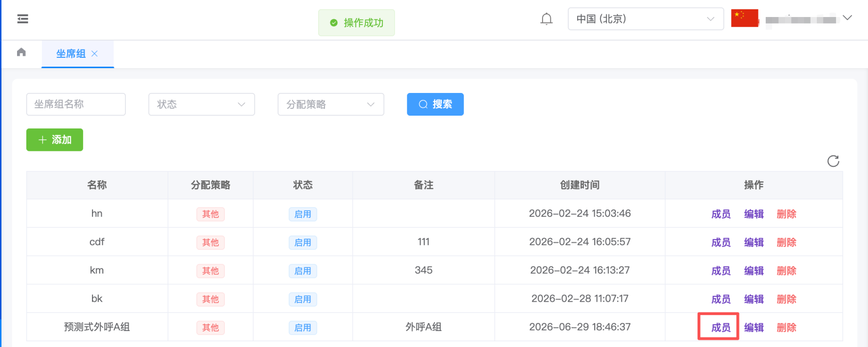This screenshot has height=347, width=868.
Task: Open the notification bell
Action: (547, 19)
